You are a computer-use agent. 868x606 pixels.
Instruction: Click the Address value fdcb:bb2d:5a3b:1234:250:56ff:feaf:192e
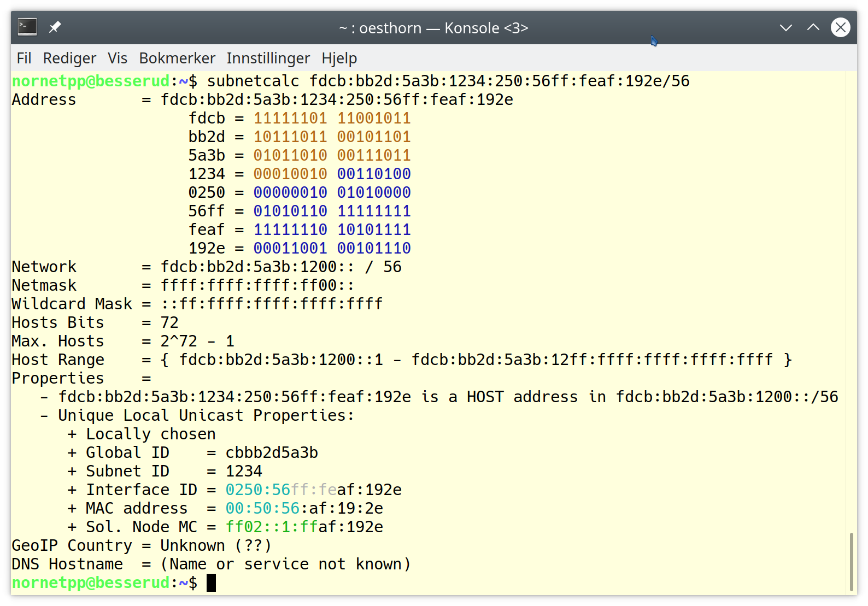click(337, 99)
